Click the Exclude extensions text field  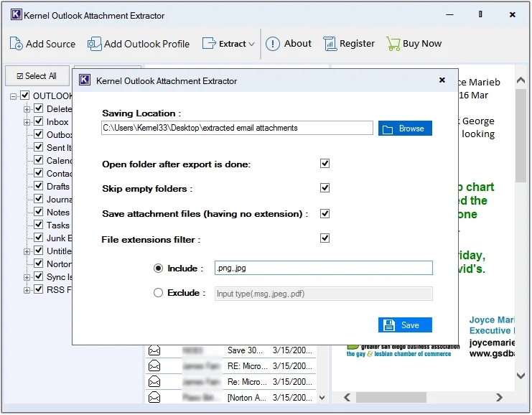click(323, 294)
